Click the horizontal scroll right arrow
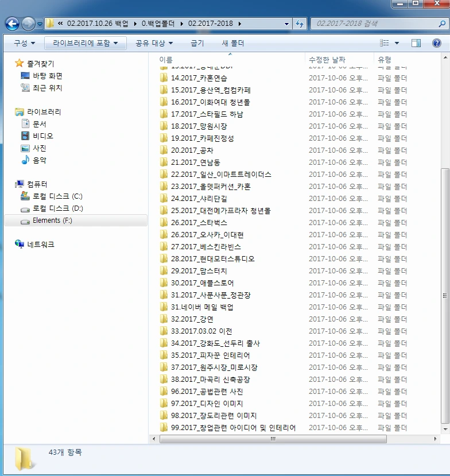450x476 pixels. [x=436, y=439]
